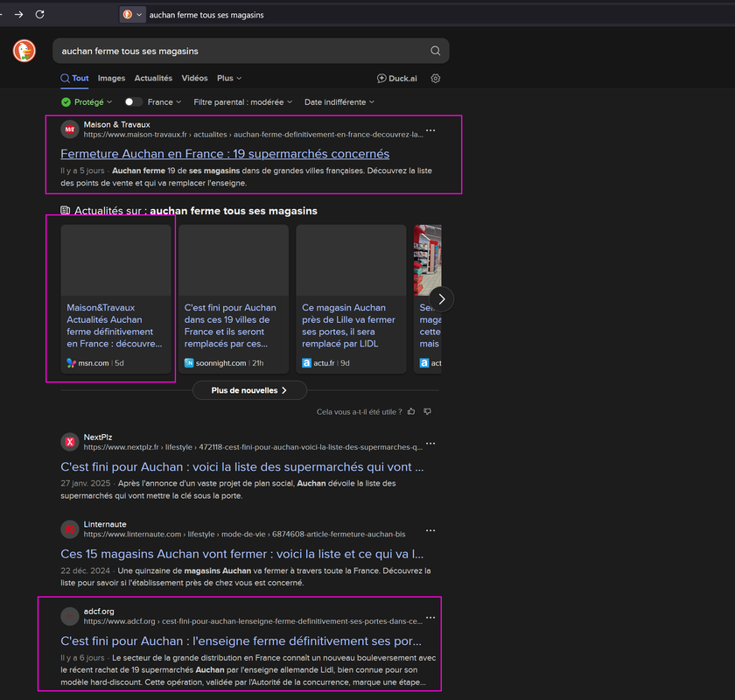The height and width of the screenshot is (700, 735).
Task: Click soonnight.com source label
Action: point(220,363)
